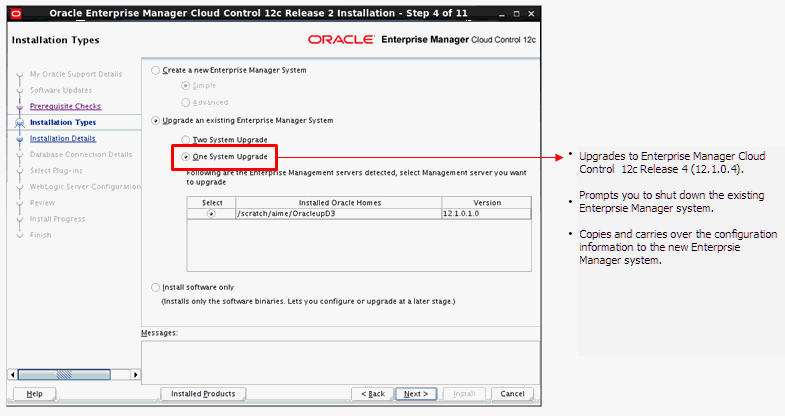
Task: Choose the Simple installation radio option
Action: [186, 86]
